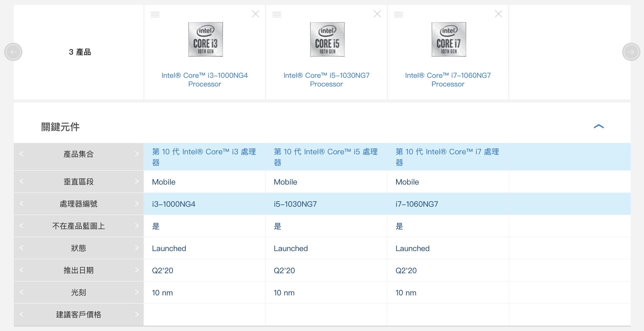644x331 pixels.
Task: Click right arrow in 推出日期 row
Action: 137,270
